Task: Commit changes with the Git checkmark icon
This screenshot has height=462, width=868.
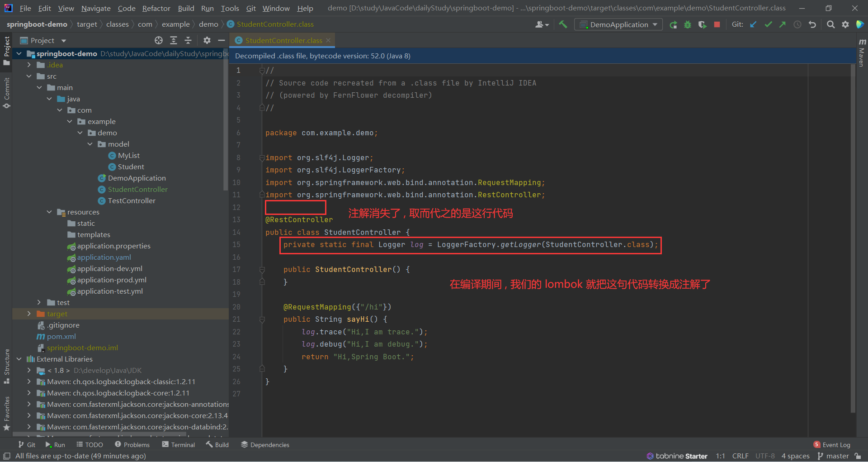Action: click(768, 24)
